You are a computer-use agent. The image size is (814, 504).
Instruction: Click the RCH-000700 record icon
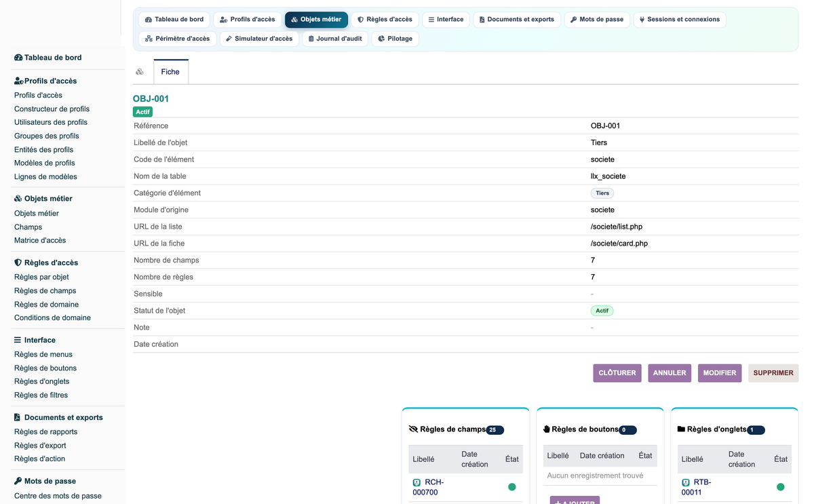tap(416, 483)
